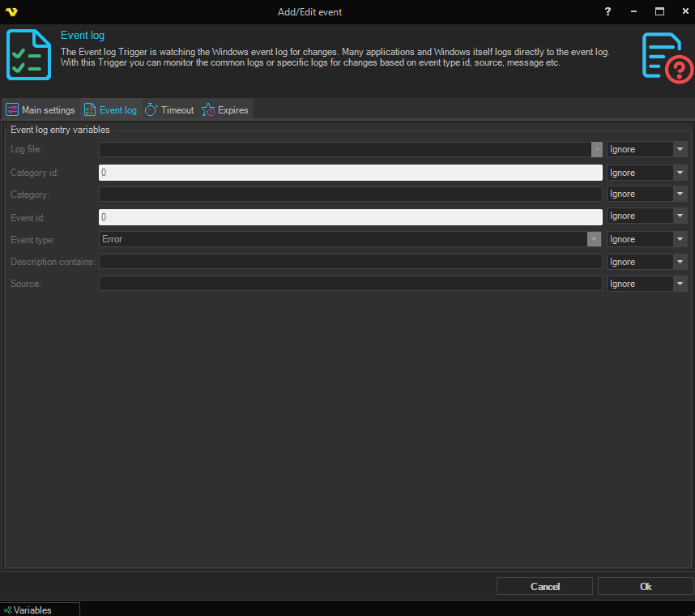Open the Event type Error dropdown
The height and width of the screenshot is (616, 695).
pyautogui.click(x=595, y=239)
